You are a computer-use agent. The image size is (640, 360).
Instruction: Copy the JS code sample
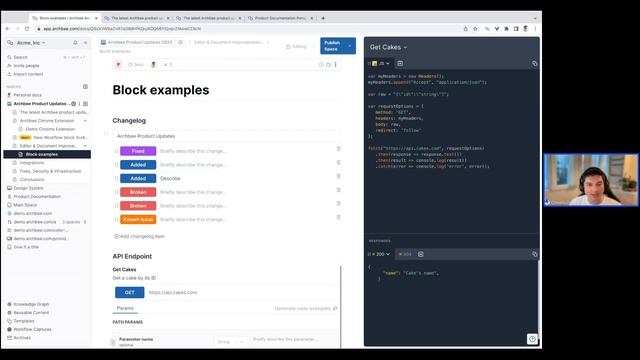click(534, 64)
